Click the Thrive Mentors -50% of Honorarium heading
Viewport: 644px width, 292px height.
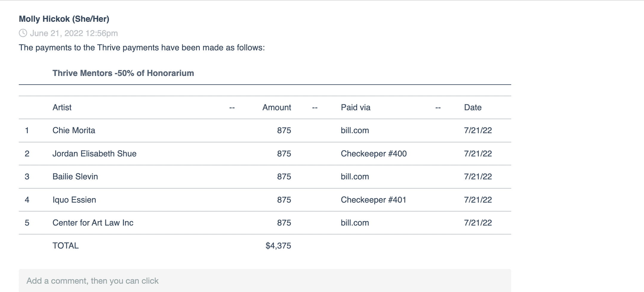pos(123,73)
